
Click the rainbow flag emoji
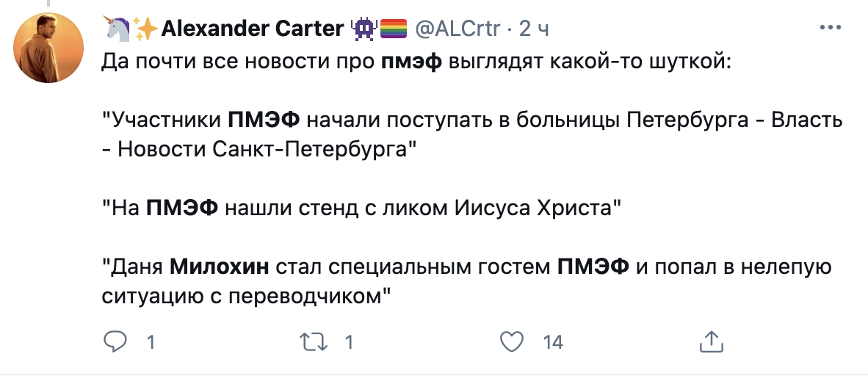pyautogui.click(x=393, y=29)
